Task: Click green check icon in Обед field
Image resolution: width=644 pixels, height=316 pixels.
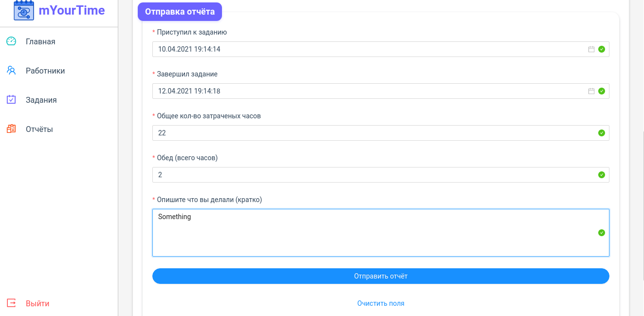Action: tap(602, 175)
